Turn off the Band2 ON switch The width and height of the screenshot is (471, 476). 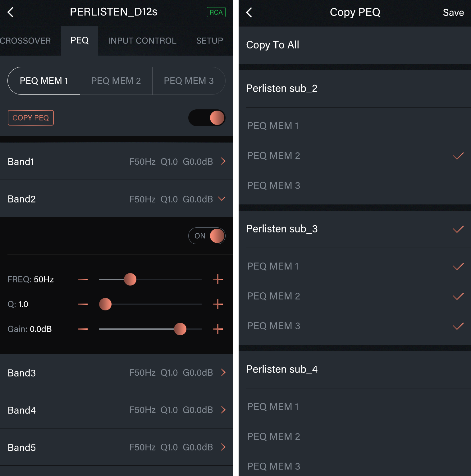tap(207, 236)
